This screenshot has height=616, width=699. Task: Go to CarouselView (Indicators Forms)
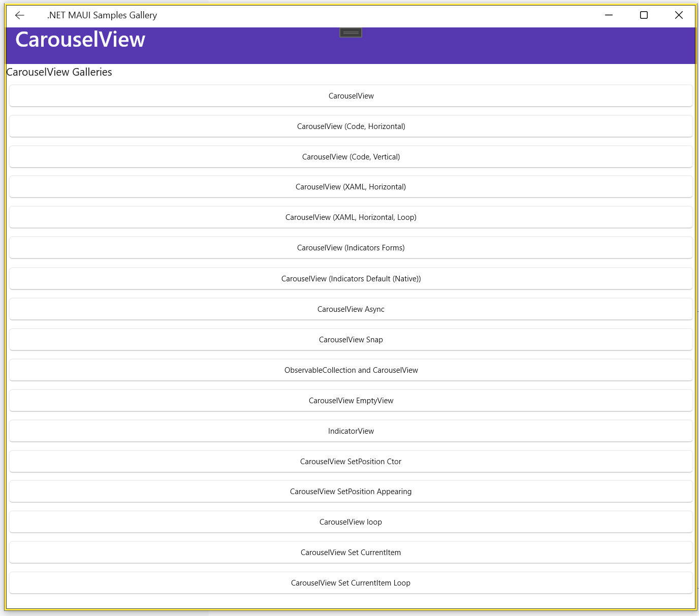[351, 248]
